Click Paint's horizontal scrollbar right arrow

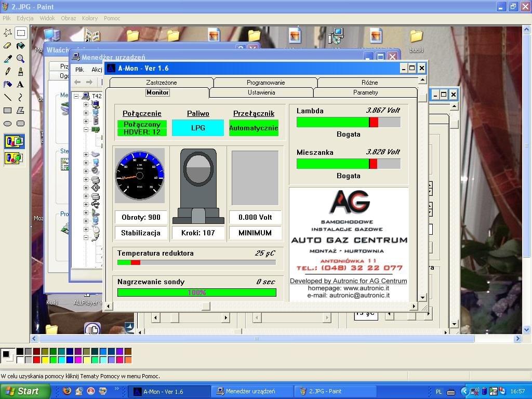(517, 339)
